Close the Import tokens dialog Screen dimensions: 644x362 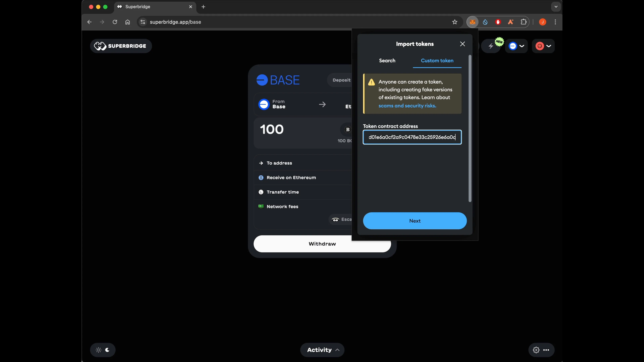tap(462, 44)
